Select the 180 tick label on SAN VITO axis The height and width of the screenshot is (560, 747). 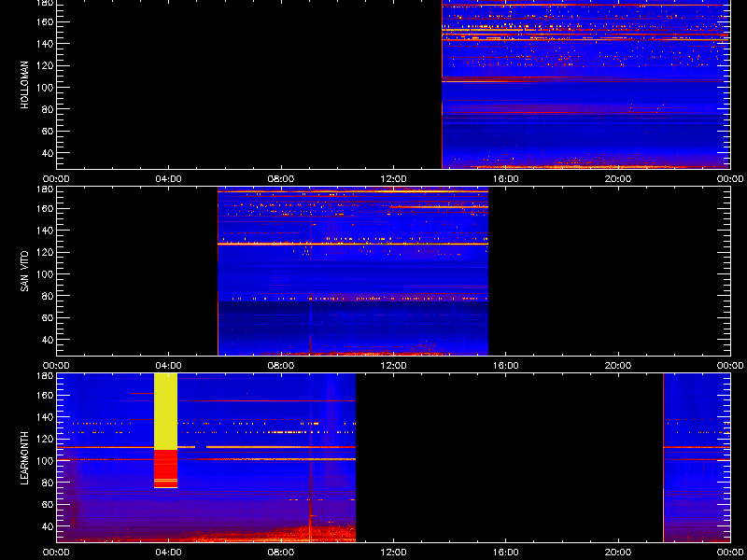(x=44, y=189)
